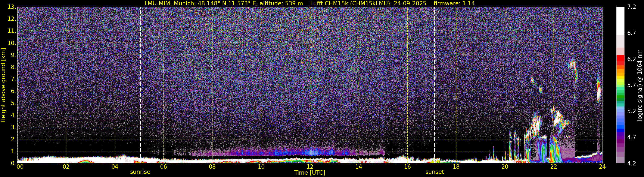Click the '11.' height tick label
The width and height of the screenshot is (644, 177).
[x=12, y=31]
